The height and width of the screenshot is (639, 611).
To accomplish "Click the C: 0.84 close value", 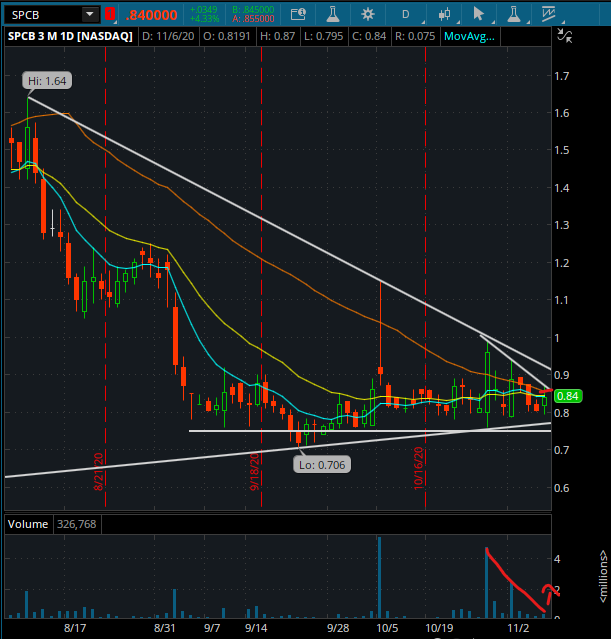I will 369,36.
